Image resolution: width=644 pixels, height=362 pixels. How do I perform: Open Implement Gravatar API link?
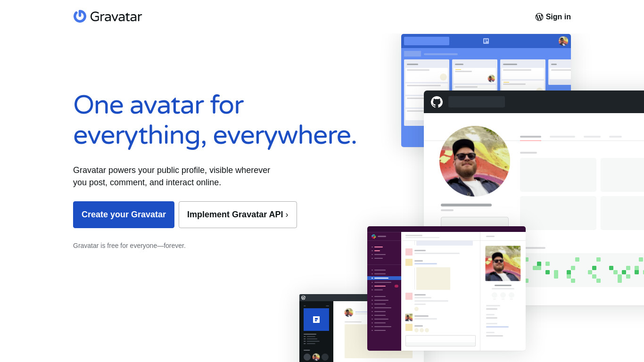(238, 214)
